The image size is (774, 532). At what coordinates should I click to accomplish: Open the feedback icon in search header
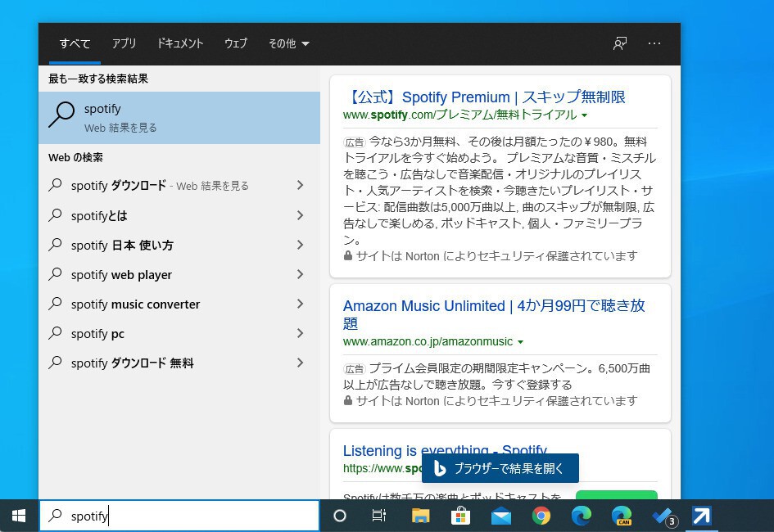click(620, 43)
